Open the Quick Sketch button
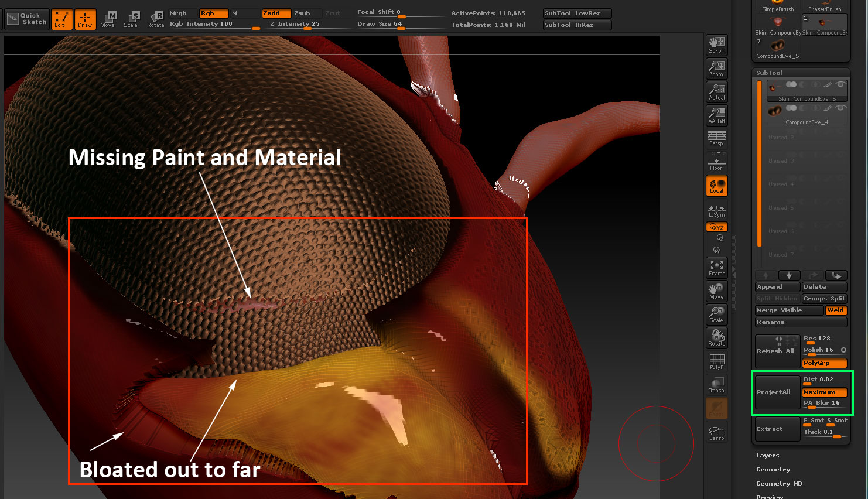 (x=26, y=19)
